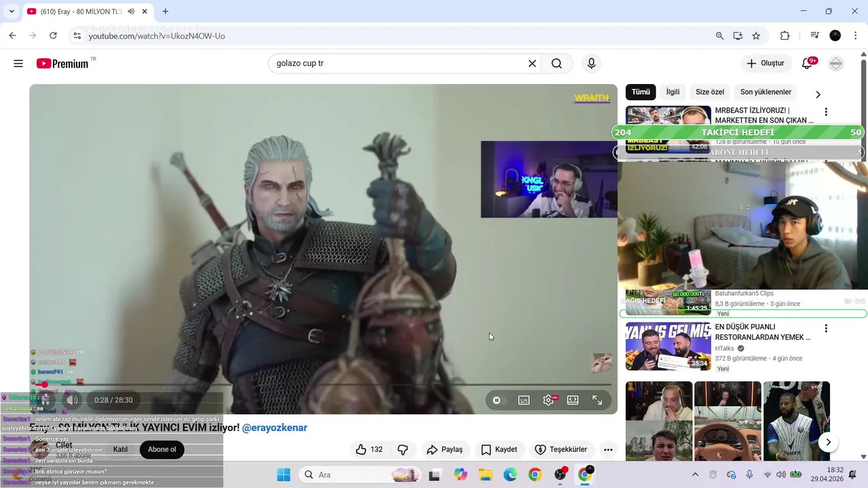Go to YouTube Premium home logo

(62, 64)
